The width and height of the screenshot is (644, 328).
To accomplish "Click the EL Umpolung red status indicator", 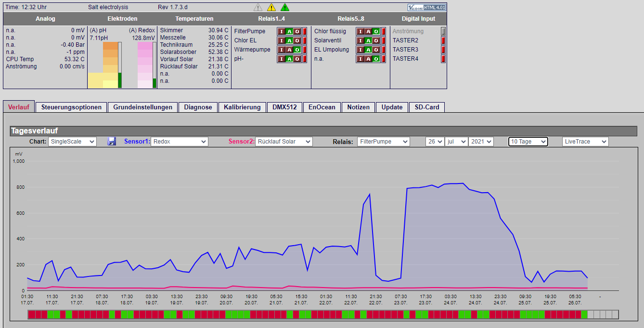I will click(x=383, y=50).
